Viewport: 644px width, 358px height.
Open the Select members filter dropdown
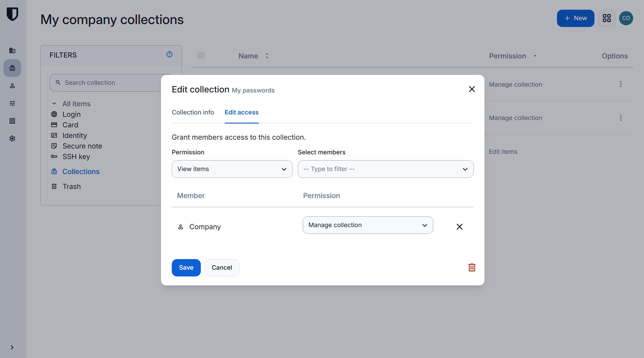385,169
